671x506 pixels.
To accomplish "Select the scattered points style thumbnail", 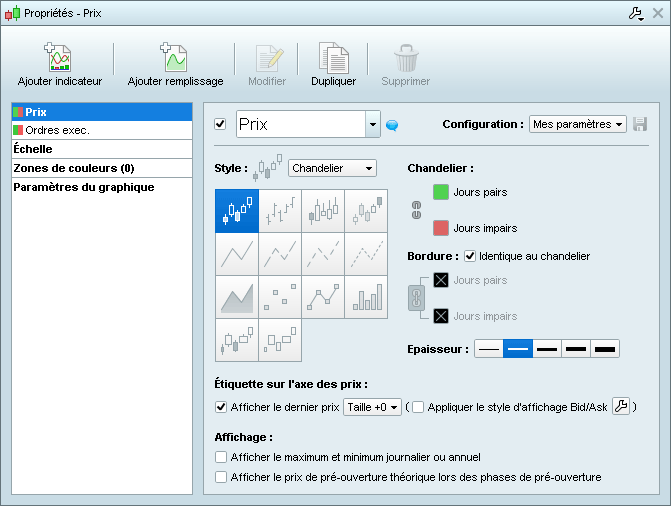I will (x=280, y=297).
